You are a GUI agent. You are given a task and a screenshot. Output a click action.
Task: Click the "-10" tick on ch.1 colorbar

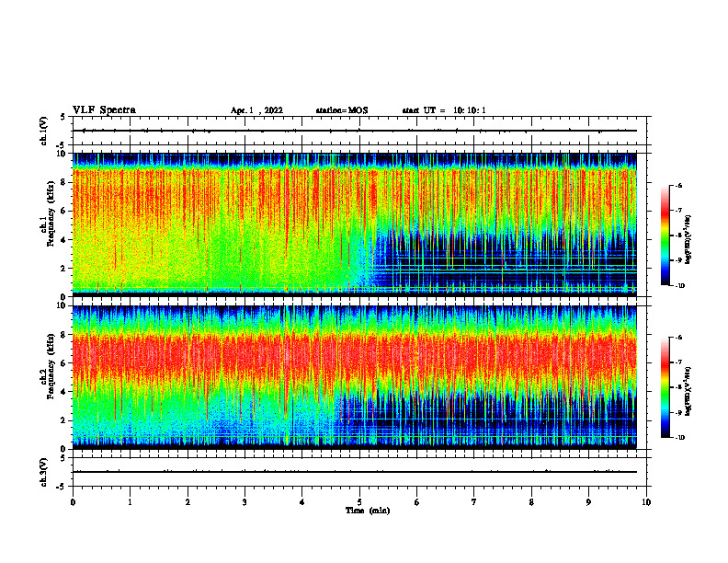679,286
